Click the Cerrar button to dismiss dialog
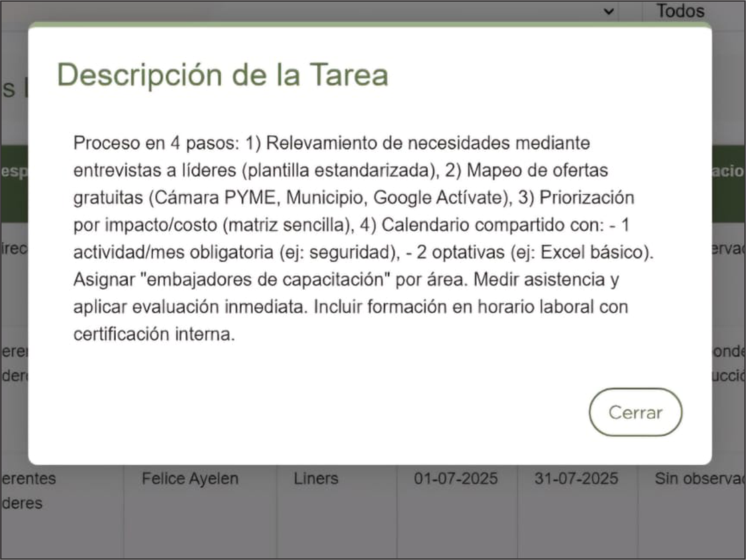This screenshot has height=560, width=746. pyautogui.click(x=636, y=412)
